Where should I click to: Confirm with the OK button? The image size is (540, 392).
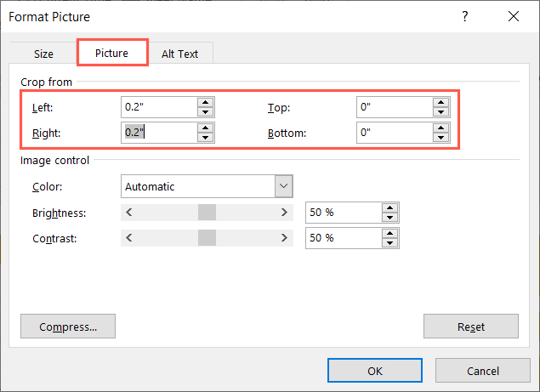tap(375, 371)
